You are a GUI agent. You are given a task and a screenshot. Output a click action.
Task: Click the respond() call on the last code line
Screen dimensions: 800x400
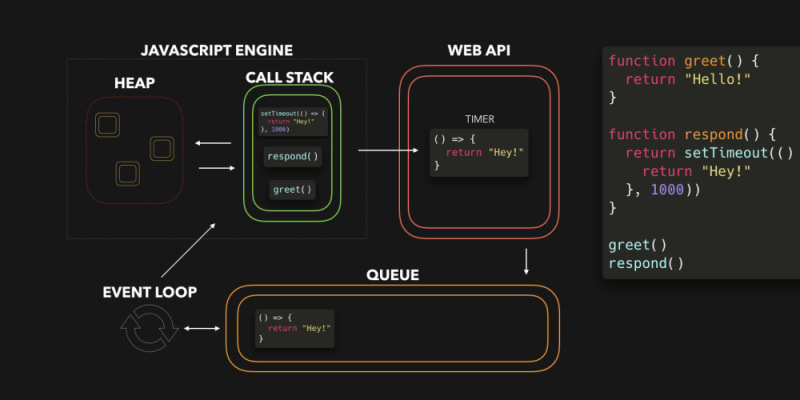coord(646,264)
